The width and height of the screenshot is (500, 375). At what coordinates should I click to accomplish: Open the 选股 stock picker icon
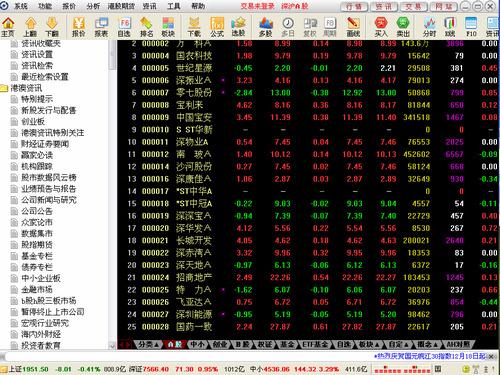point(238,27)
